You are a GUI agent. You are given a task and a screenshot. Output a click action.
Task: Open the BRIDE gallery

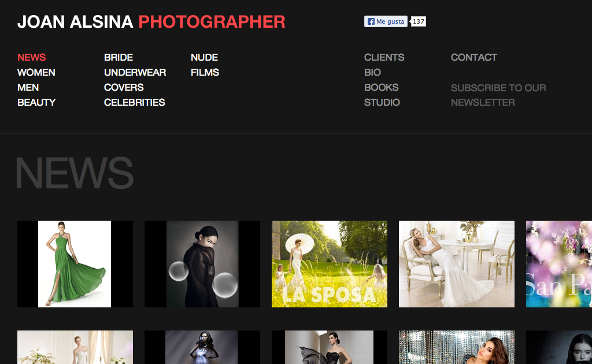(119, 57)
